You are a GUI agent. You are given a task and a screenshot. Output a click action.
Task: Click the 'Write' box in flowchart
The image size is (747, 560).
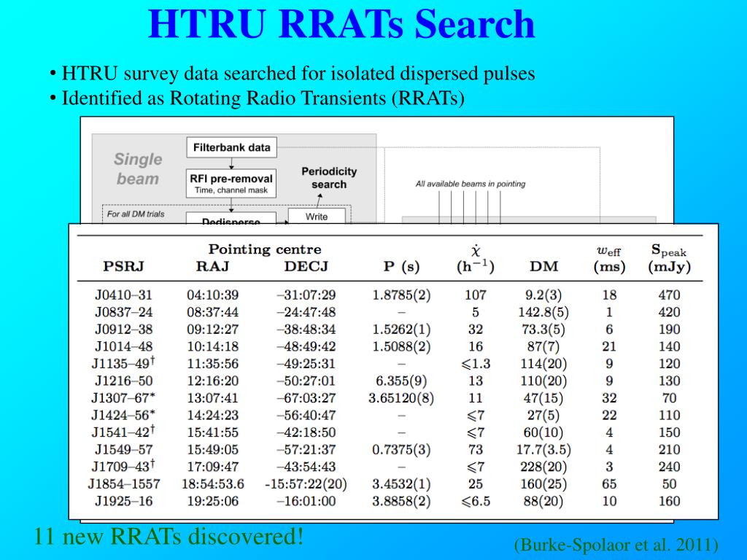[317, 216]
